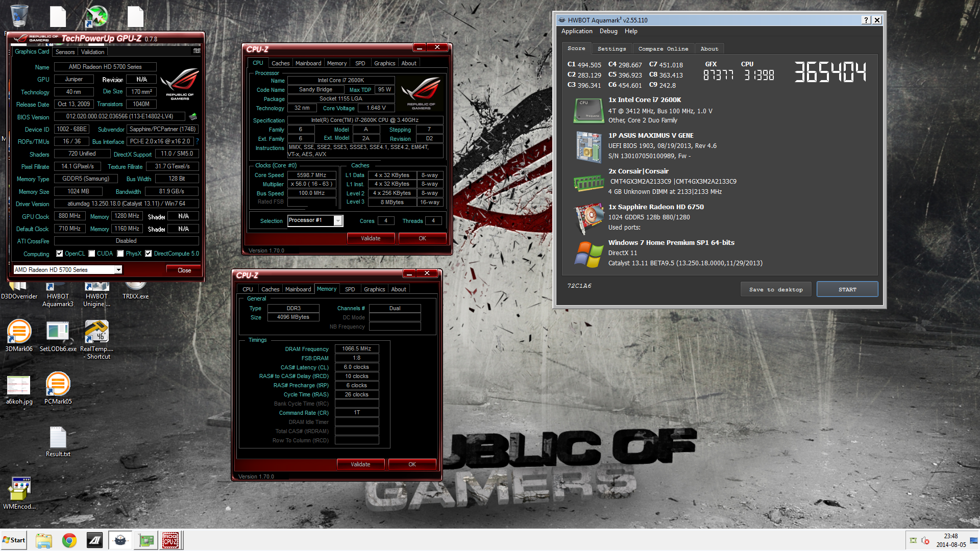Image resolution: width=980 pixels, height=551 pixels.
Task: Click OK in upper CPU-Z window
Action: click(422, 238)
